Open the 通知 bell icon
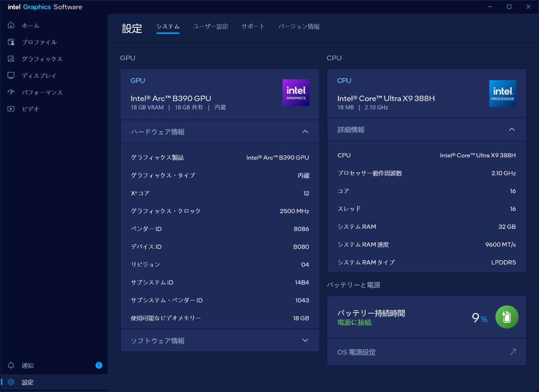Image resolution: width=539 pixels, height=392 pixels. pyautogui.click(x=11, y=365)
